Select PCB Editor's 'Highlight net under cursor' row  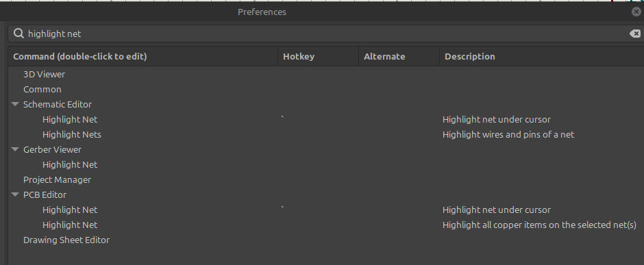(x=326, y=210)
